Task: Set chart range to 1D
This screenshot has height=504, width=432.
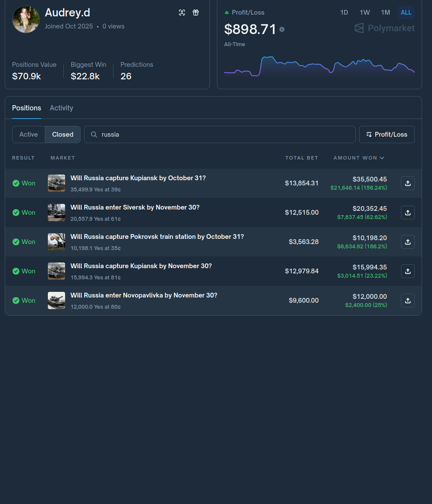Action: (344, 13)
